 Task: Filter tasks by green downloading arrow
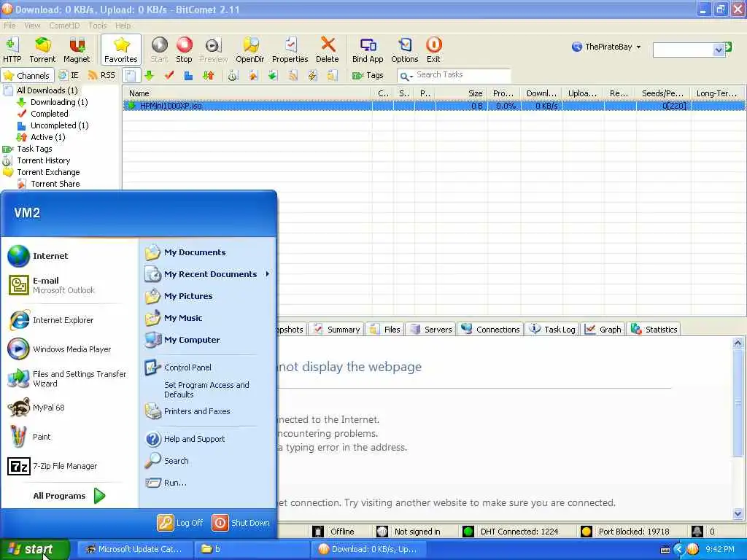click(x=150, y=75)
